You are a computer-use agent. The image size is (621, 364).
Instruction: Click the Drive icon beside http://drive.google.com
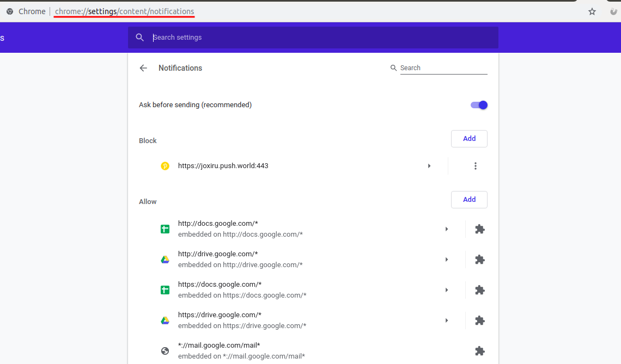pos(165,260)
